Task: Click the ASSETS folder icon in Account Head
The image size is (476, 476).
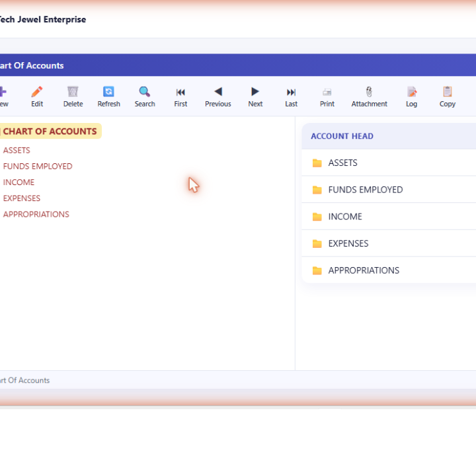Action: [x=317, y=163]
